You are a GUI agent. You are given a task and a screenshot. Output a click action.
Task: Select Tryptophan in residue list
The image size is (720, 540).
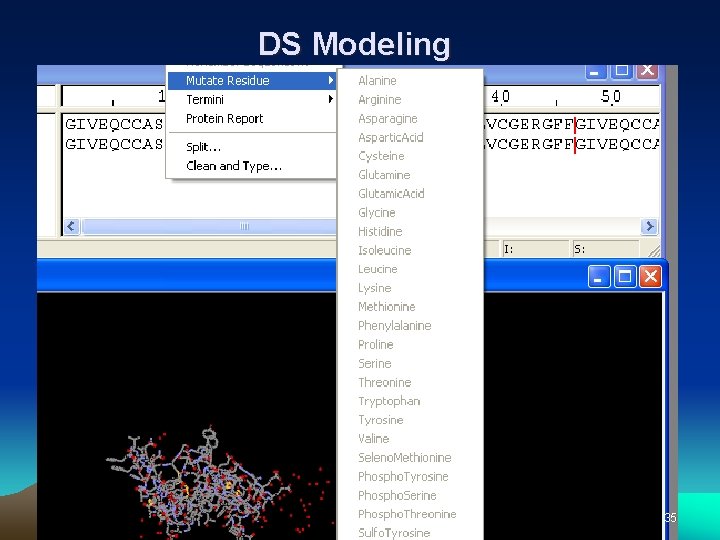coord(389,401)
